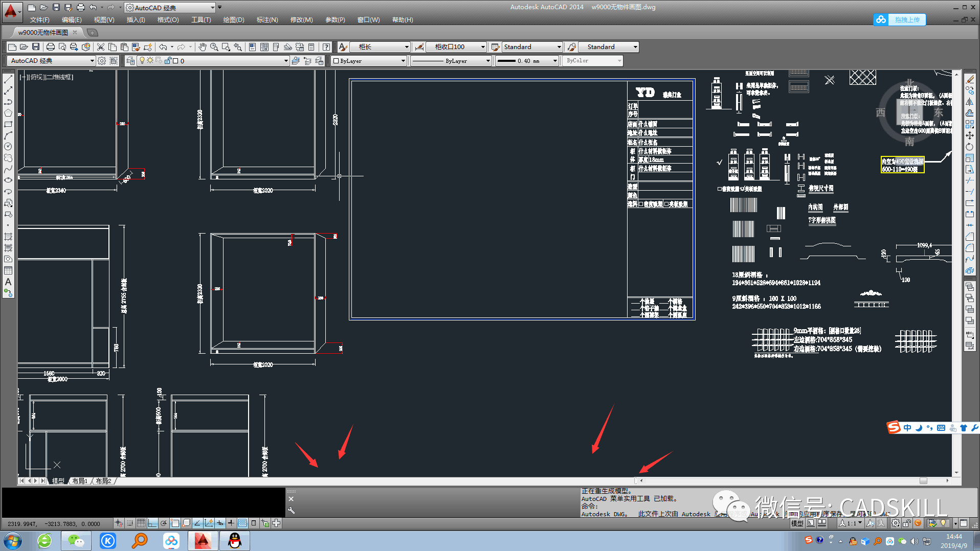Click the Help question mark icon
The width and height of the screenshot is (980, 551).
tap(326, 47)
